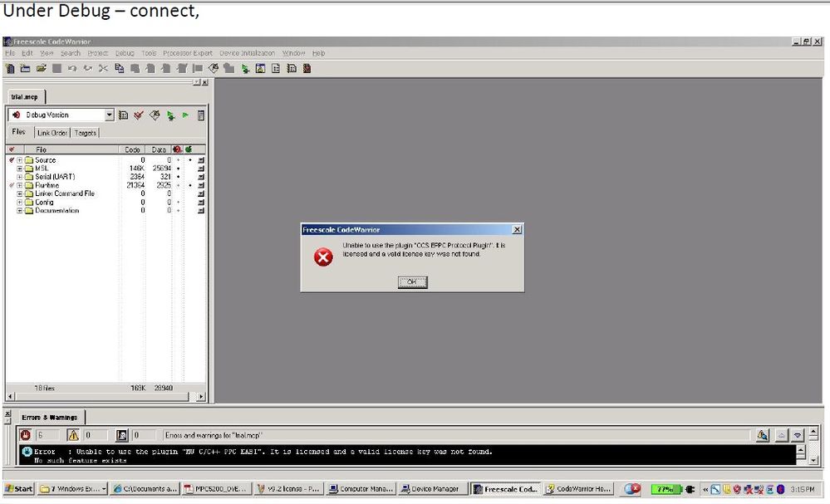
Task: Click the dark red icon at toolbar end
Action: tap(307, 68)
